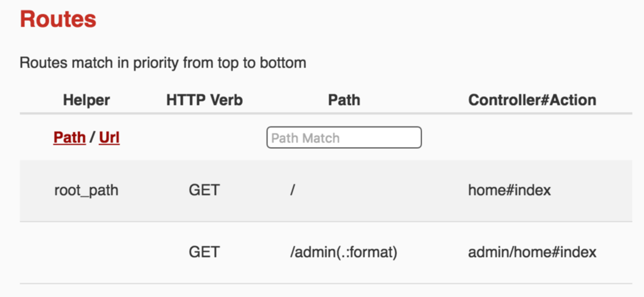Click the "/" path cell
Screen dimensions: 644x297
[293, 190]
